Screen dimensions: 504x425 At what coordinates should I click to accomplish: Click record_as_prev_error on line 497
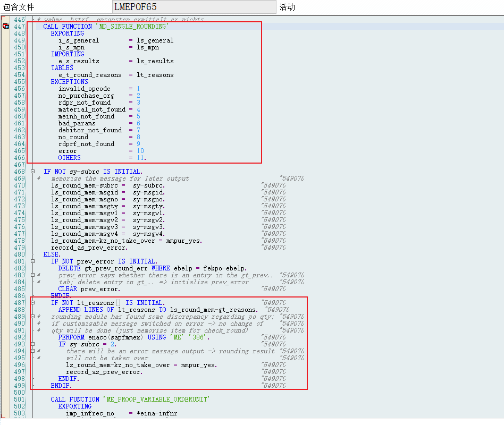click(103, 372)
